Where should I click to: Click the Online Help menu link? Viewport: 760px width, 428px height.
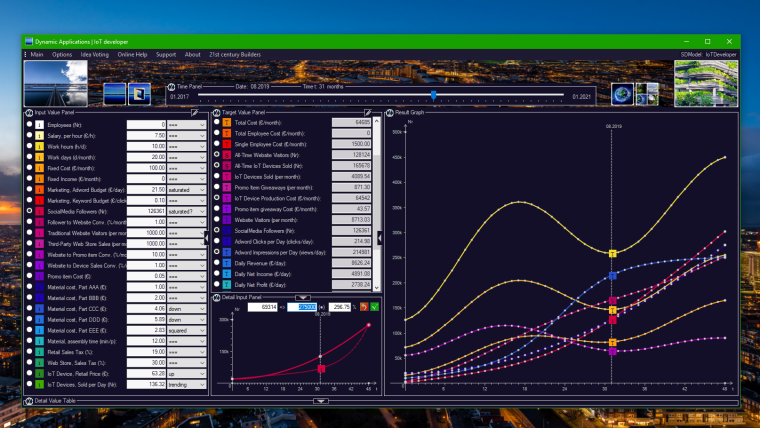point(132,54)
